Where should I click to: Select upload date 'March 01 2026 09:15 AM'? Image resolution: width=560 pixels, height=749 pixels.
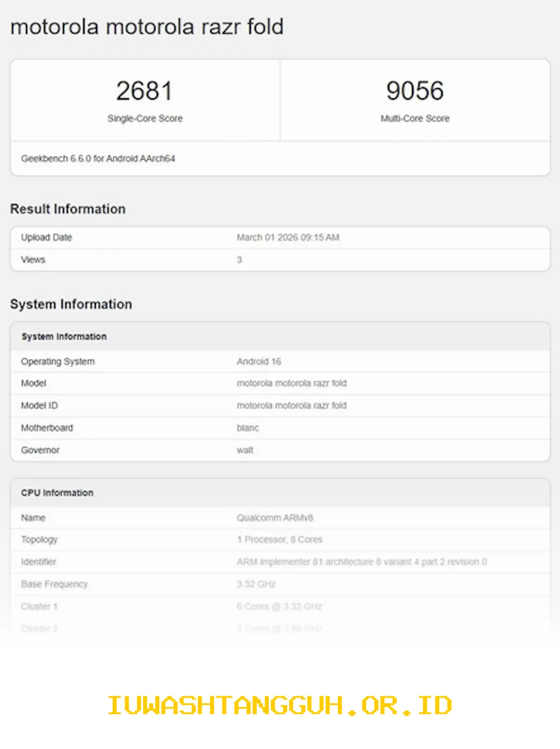pos(288,238)
